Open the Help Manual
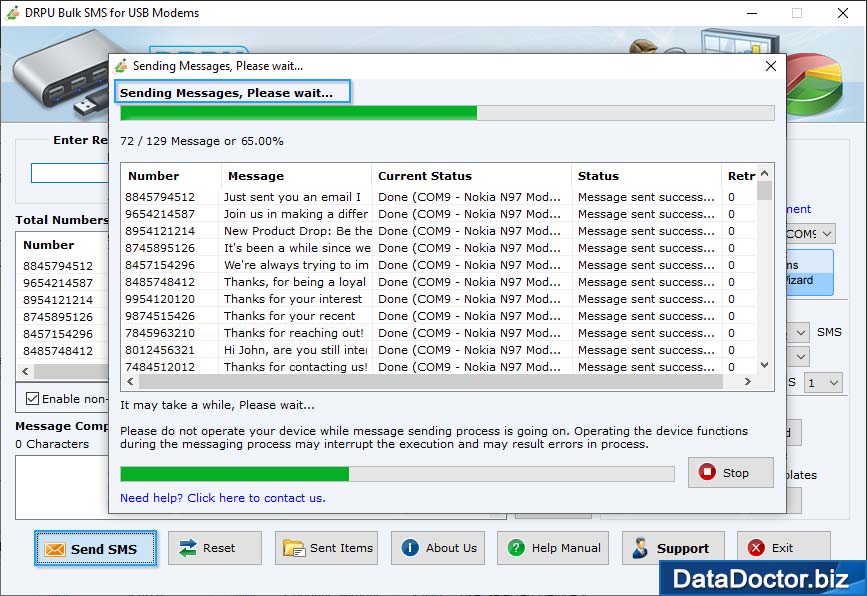867x596 pixels. 553,548
